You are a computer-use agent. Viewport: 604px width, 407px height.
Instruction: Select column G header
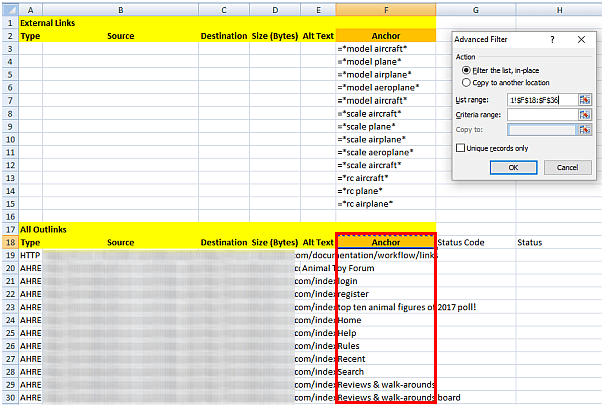tap(476, 10)
